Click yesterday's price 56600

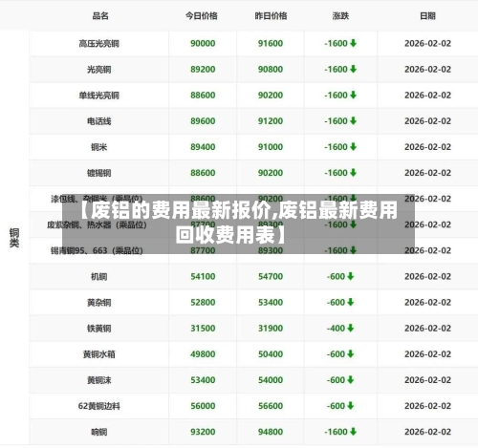[x=271, y=406]
